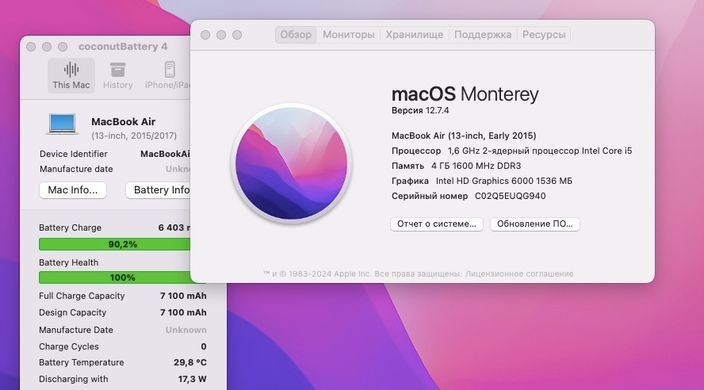
Task: Zoom the coconutBattery 4 window
Action: (63, 47)
